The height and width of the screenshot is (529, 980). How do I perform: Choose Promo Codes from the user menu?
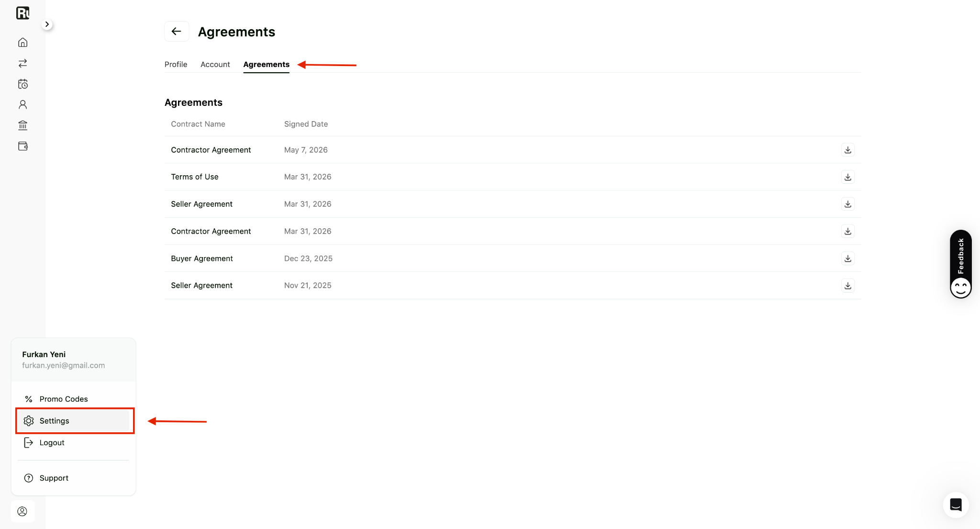[75, 399]
